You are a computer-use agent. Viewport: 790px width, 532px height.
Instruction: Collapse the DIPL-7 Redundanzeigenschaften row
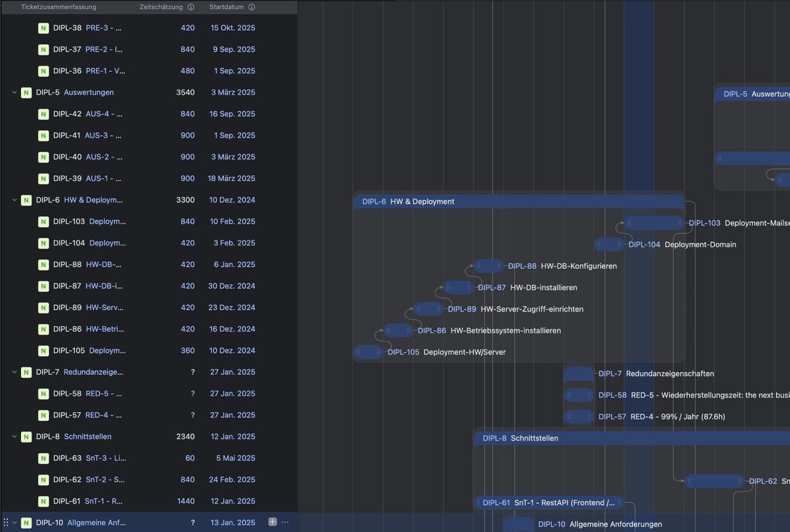click(x=14, y=372)
